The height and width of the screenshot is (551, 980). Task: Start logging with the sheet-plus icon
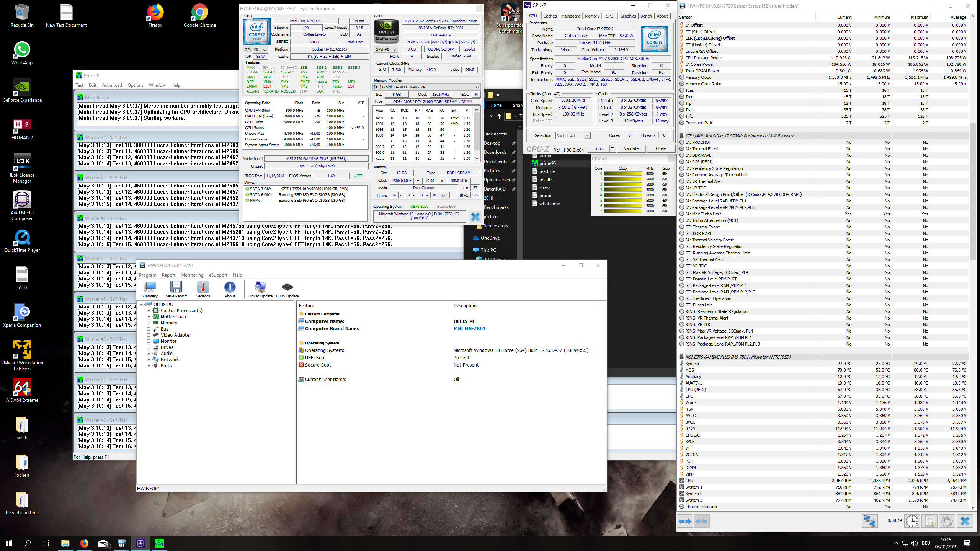pyautogui.click(x=929, y=521)
